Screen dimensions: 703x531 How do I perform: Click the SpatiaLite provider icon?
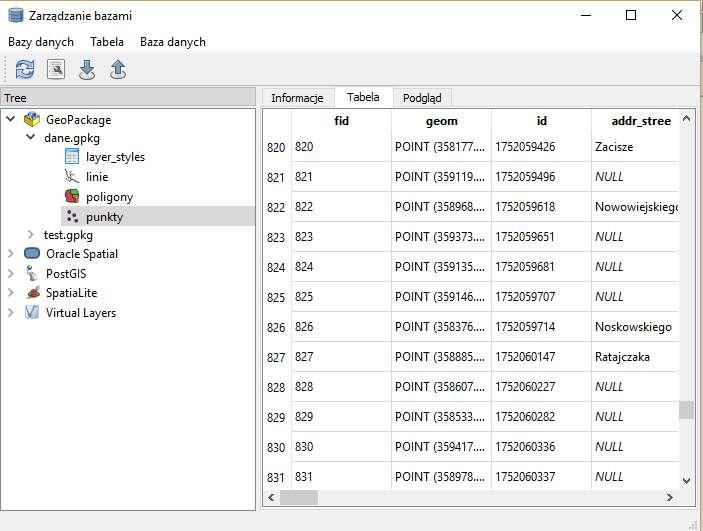(x=33, y=293)
